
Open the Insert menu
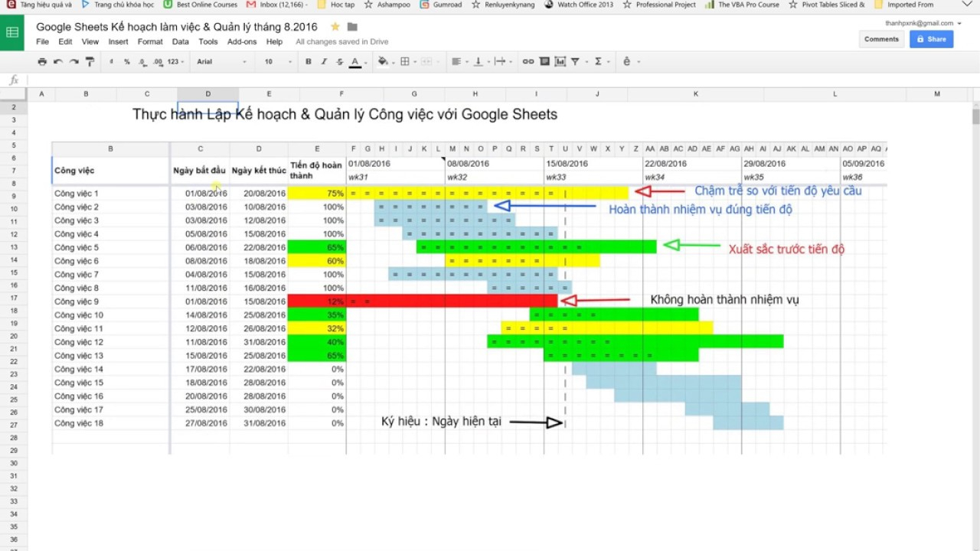(x=118, y=41)
